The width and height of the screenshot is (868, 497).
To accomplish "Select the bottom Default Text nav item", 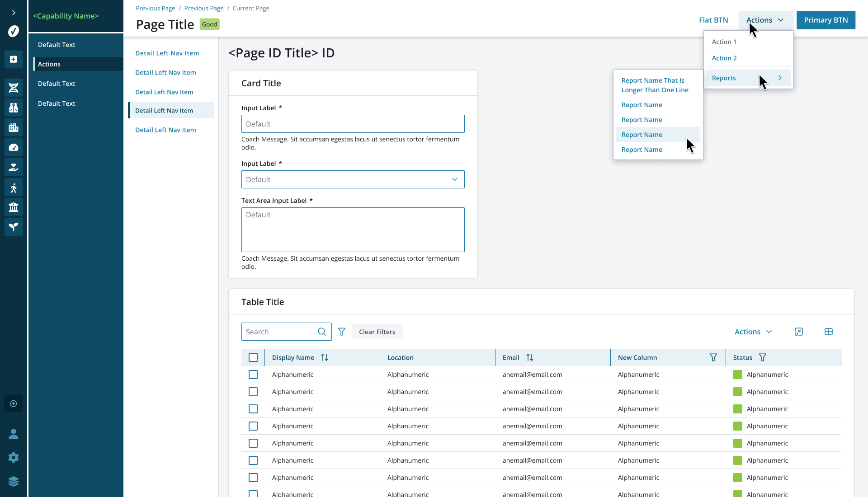I will pyautogui.click(x=57, y=103).
